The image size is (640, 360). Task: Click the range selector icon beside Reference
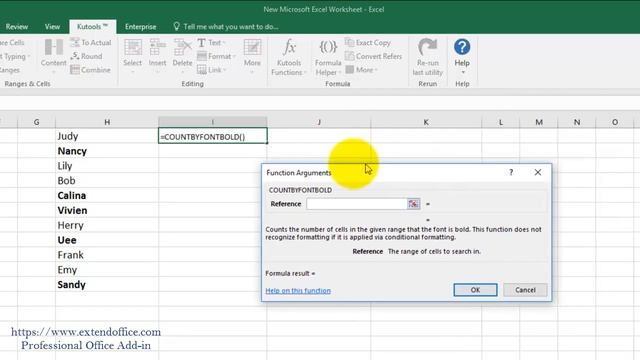point(413,204)
